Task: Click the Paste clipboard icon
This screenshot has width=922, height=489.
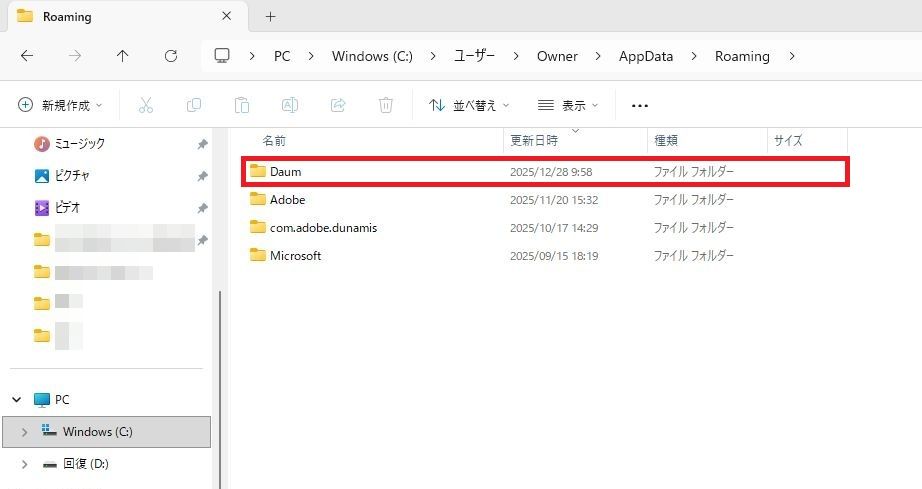Action: click(x=241, y=105)
